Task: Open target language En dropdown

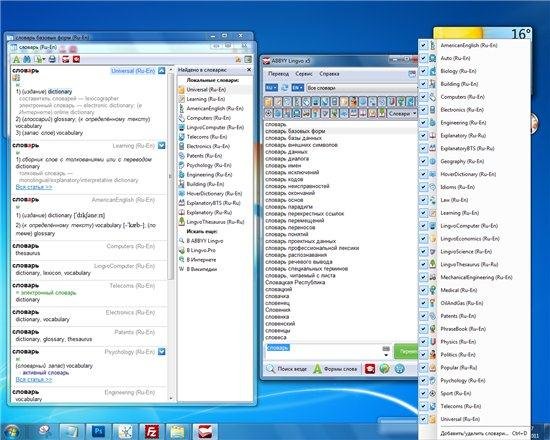Action: click(x=297, y=88)
